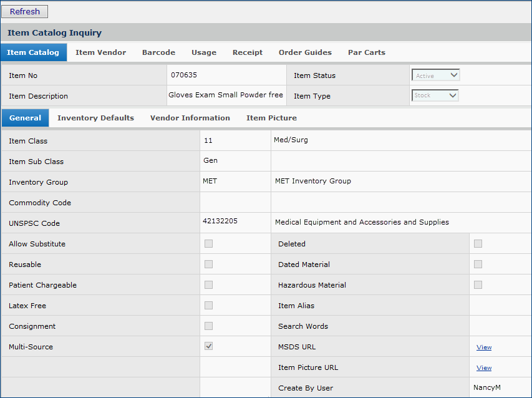Open the Inventory Defaults sub-tab
The image size is (532, 398).
95,118
